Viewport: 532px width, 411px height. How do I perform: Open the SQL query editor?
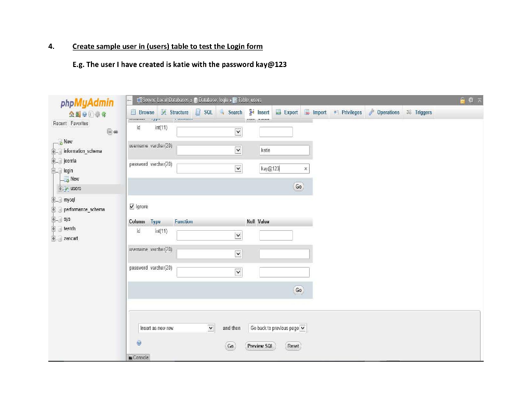coord(204,112)
